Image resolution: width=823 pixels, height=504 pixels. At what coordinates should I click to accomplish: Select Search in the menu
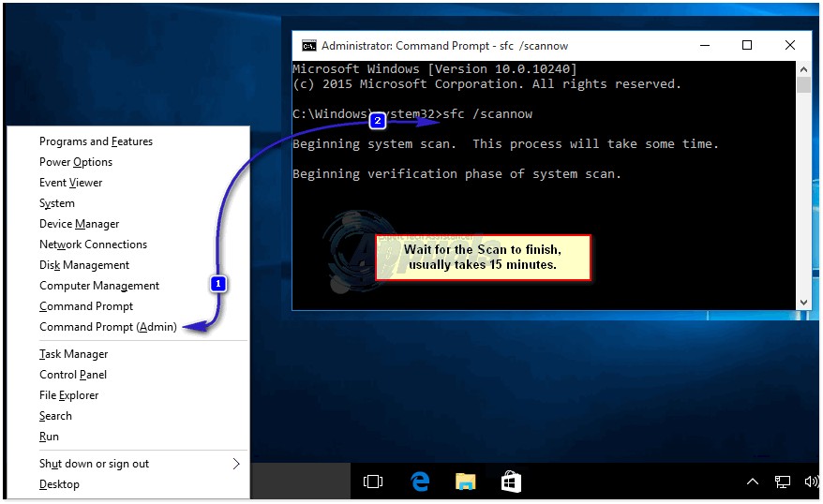55,416
